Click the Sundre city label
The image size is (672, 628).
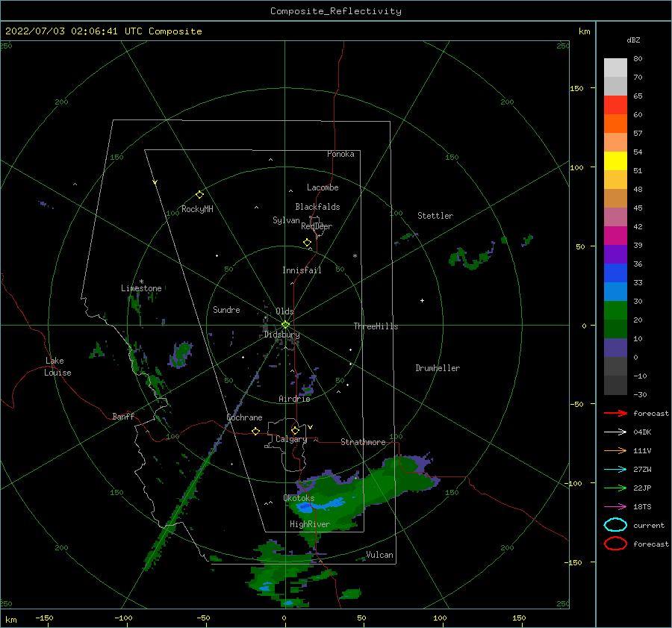[x=226, y=309]
